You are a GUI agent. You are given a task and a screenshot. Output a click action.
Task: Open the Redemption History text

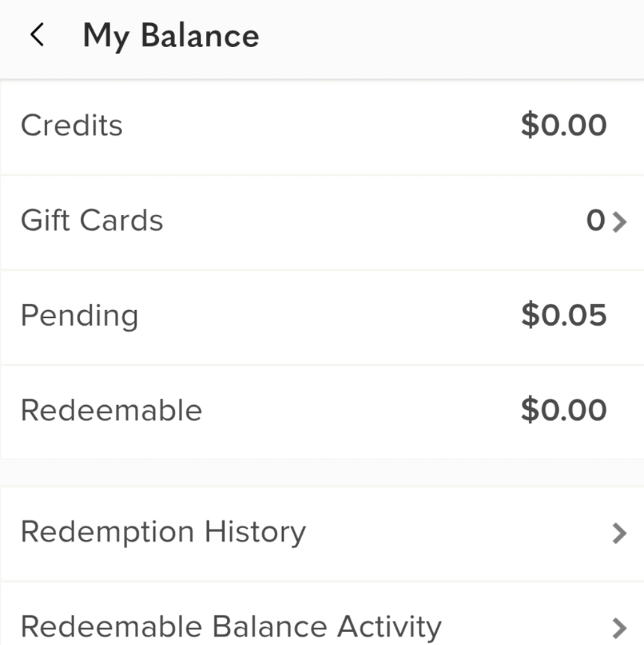click(x=163, y=533)
